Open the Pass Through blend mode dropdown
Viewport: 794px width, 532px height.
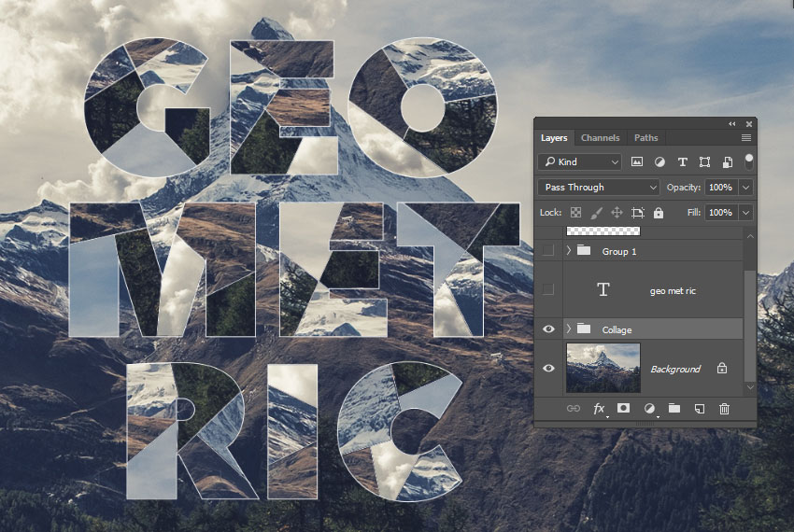click(599, 187)
